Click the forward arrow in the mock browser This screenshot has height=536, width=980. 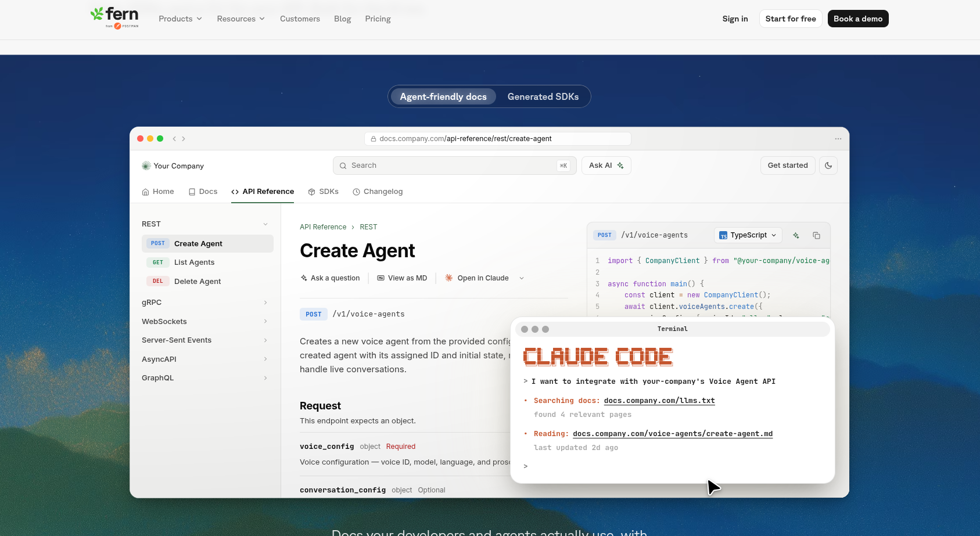[184, 139]
